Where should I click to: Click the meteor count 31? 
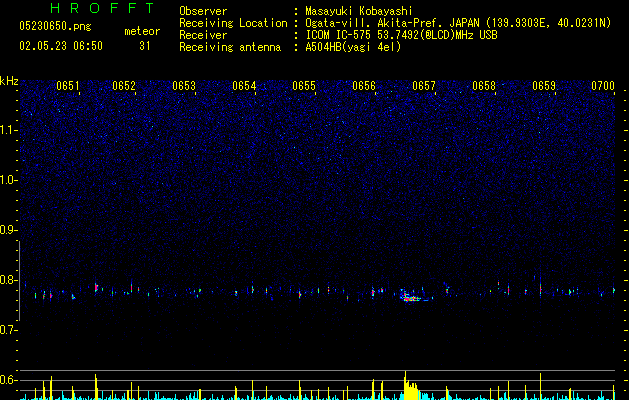144,46
